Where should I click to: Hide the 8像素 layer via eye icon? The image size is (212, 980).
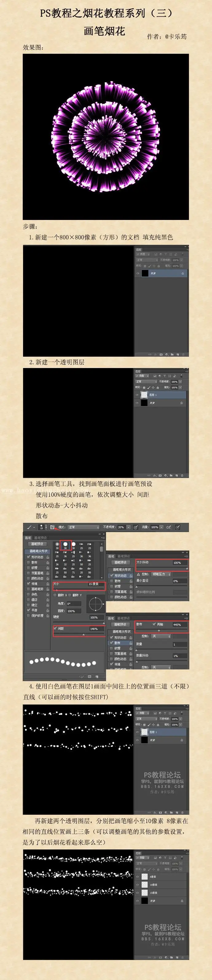coord(137,877)
